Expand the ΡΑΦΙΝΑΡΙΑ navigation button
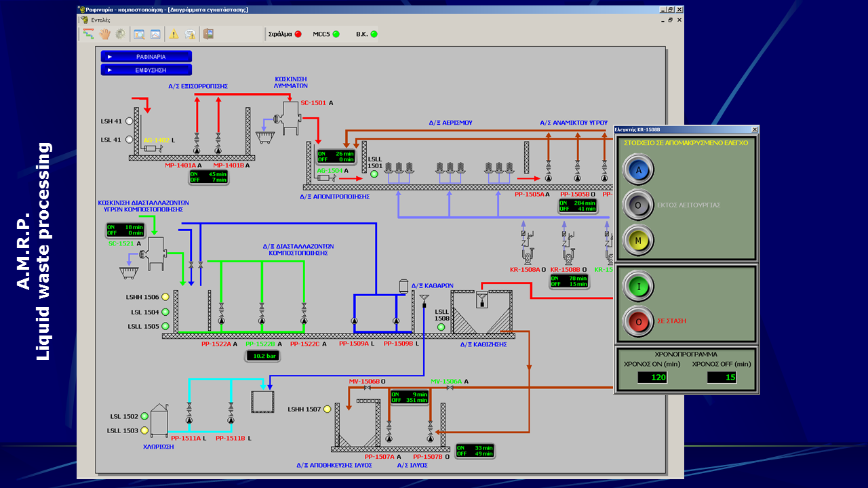The width and height of the screenshot is (868, 488). (146, 57)
